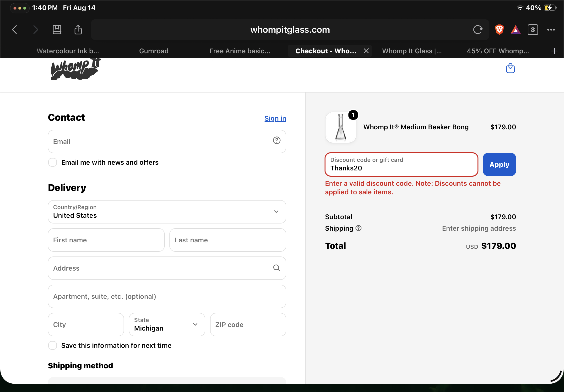Click the Delivery heading
This screenshot has height=392, width=564.
point(67,188)
